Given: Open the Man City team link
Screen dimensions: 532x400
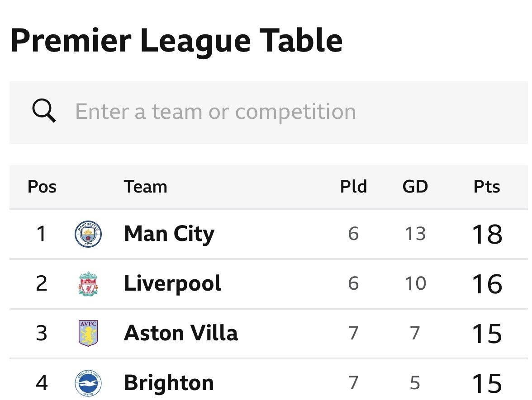Looking at the screenshot, I should [x=169, y=234].
